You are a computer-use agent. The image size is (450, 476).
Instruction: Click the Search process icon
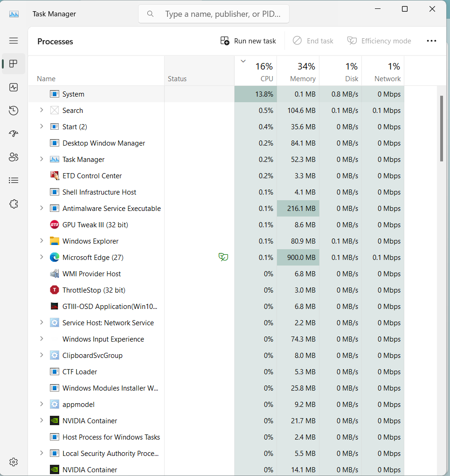point(54,111)
